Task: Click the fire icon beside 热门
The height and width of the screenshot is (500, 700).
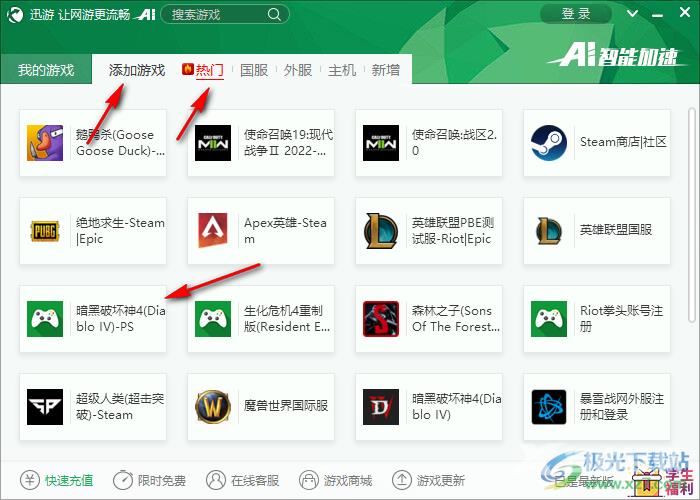Action: [x=188, y=69]
